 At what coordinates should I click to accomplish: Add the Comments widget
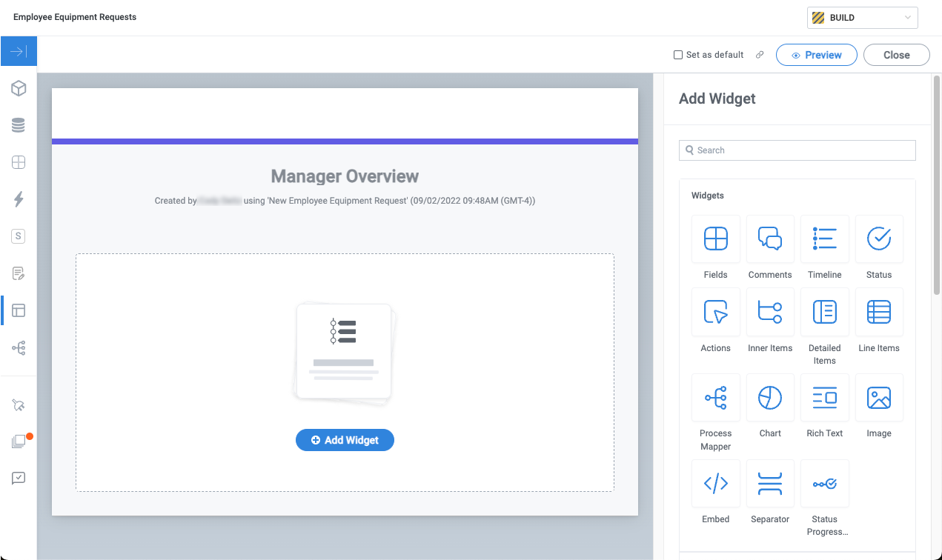tap(770, 239)
